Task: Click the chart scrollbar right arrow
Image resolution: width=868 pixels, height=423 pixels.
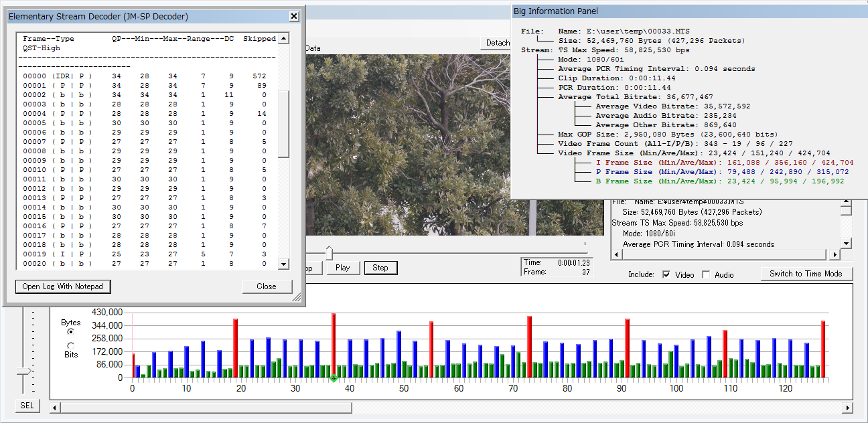Action: 847,408
